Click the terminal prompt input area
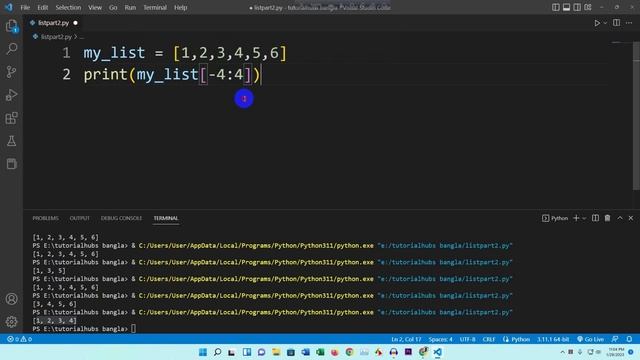 (x=133, y=329)
